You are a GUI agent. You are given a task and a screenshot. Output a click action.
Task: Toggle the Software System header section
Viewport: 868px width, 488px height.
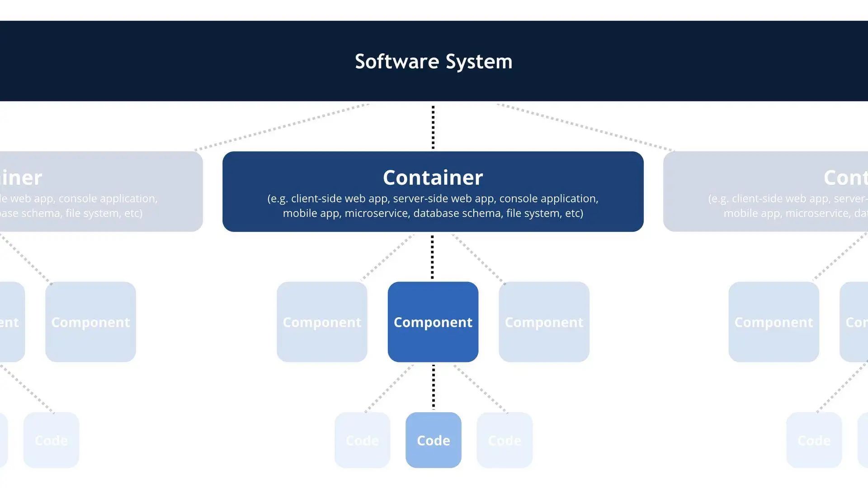click(434, 61)
